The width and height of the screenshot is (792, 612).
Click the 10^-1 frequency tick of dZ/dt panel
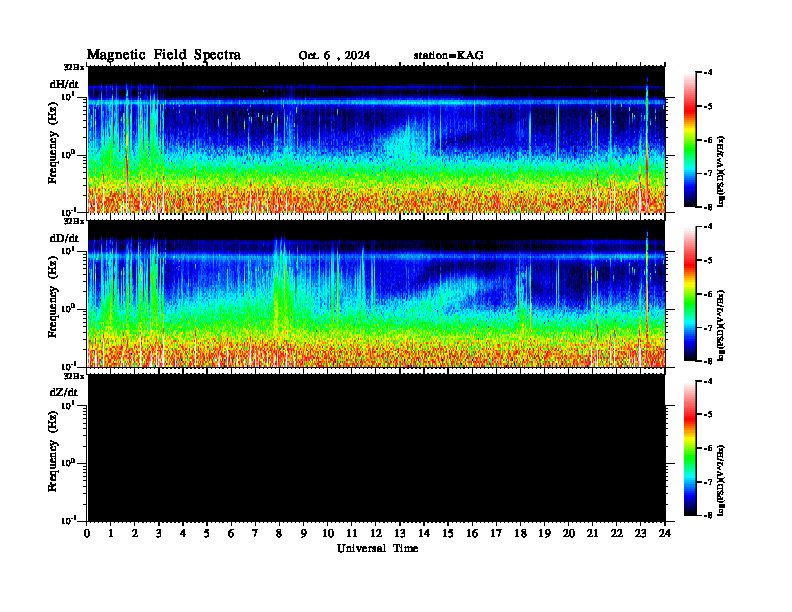click(x=68, y=520)
